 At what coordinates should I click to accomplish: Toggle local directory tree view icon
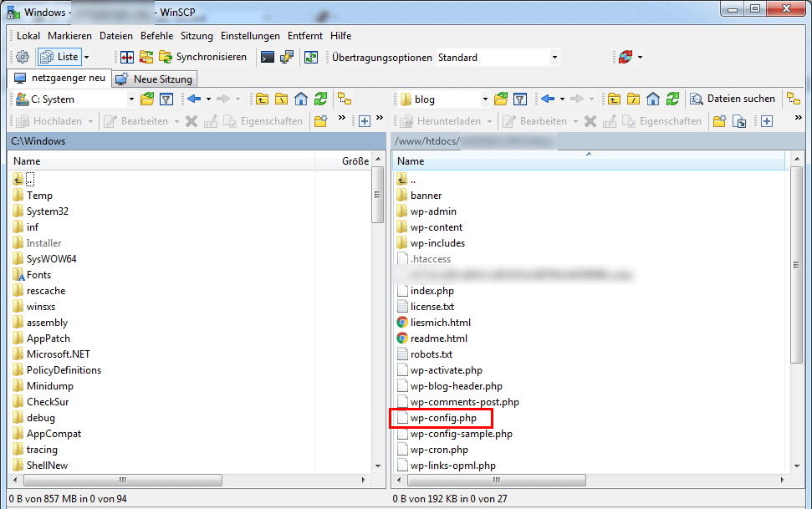click(x=344, y=99)
